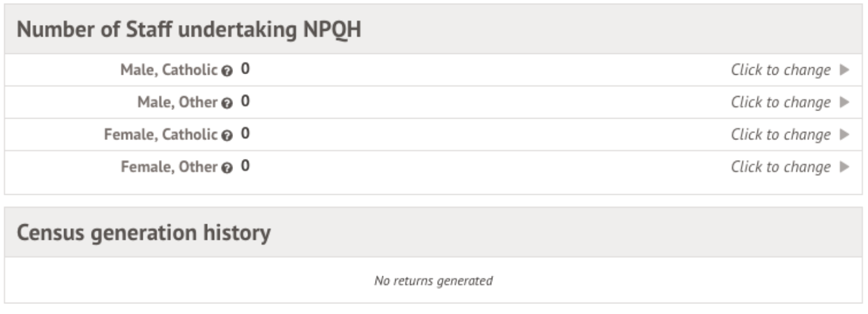Expand the Male, Catholic row arrow

pyautogui.click(x=844, y=70)
